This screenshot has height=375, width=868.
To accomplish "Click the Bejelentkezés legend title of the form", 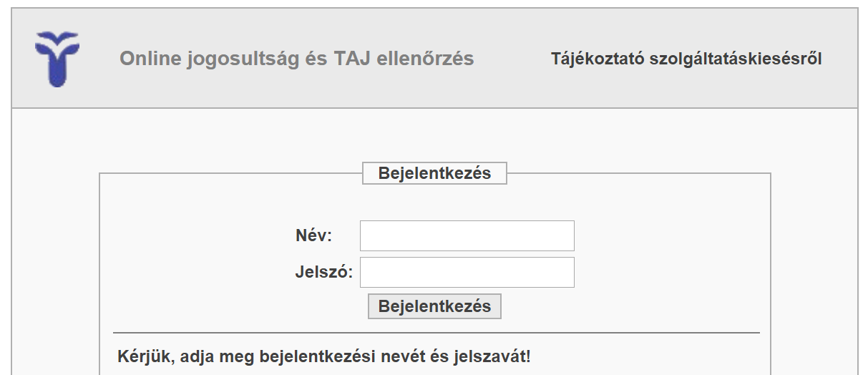I will [x=434, y=173].
